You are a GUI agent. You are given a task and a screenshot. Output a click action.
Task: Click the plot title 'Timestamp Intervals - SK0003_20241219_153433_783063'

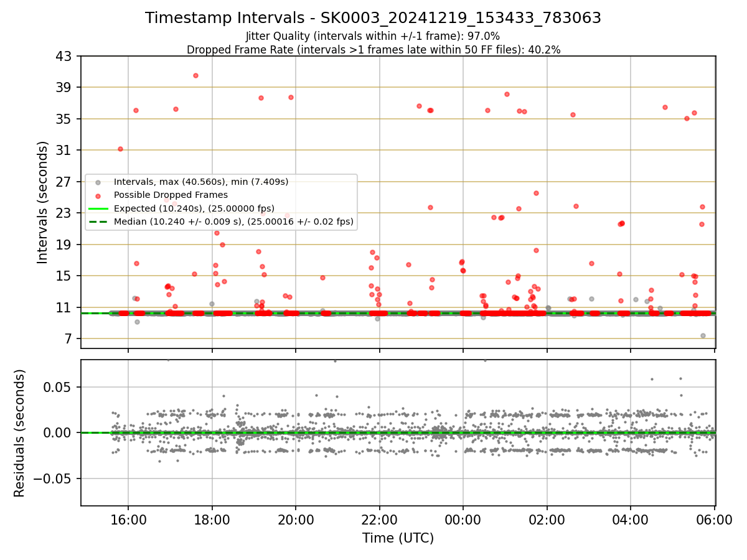point(373,18)
